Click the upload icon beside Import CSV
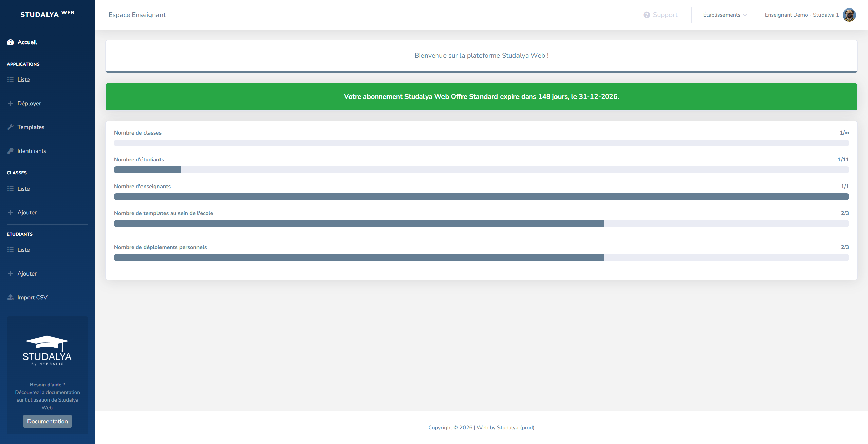The image size is (868, 444). pos(11,297)
